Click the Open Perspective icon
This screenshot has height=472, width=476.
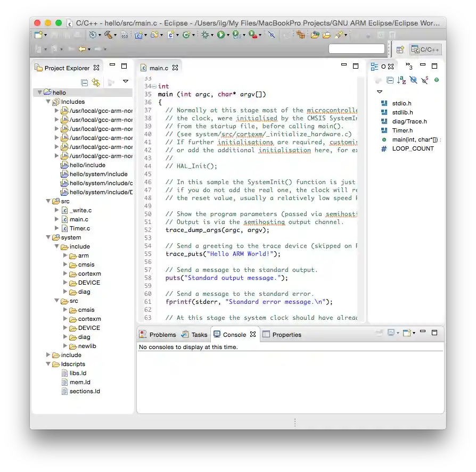[400, 50]
